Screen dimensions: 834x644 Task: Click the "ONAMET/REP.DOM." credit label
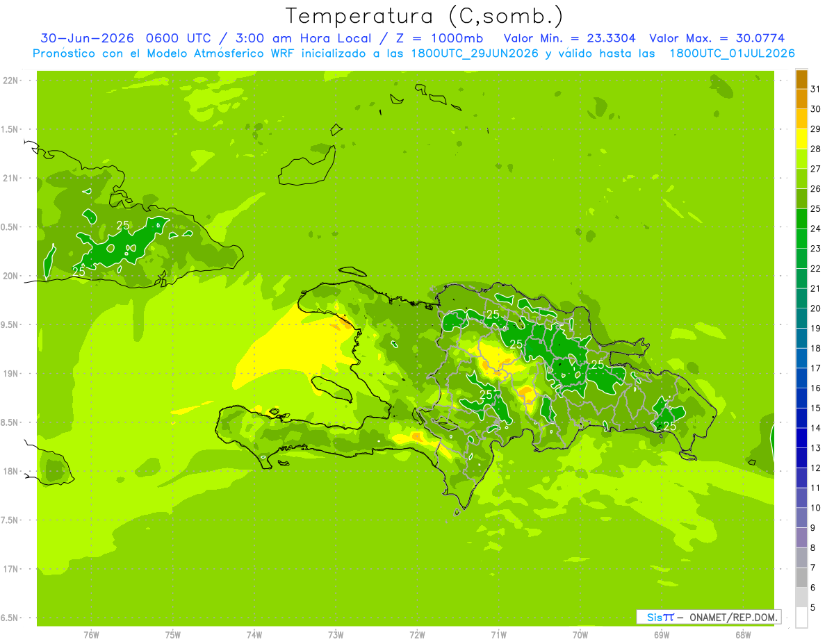734,617
